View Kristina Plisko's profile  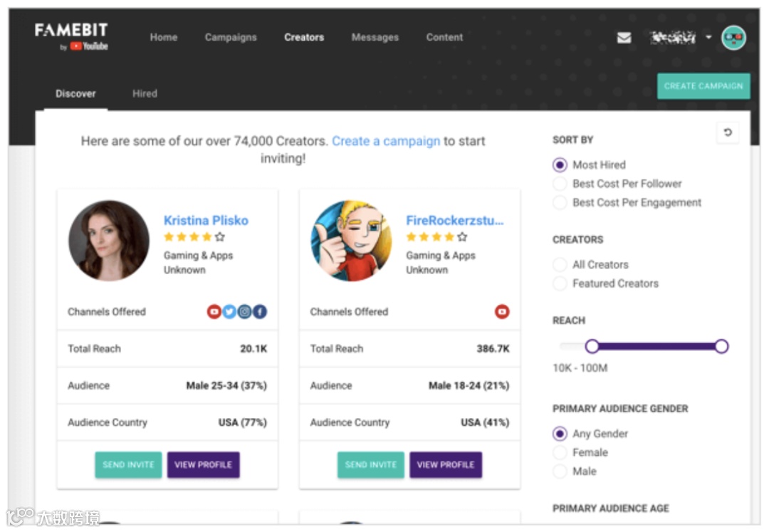pos(204,465)
